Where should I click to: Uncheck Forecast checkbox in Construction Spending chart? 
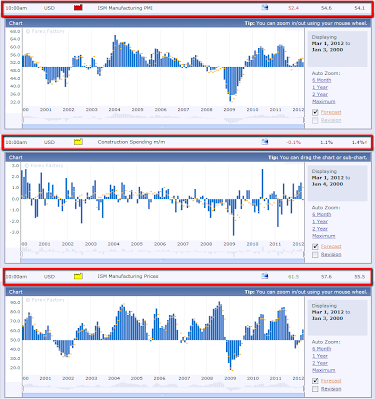pos(315,247)
